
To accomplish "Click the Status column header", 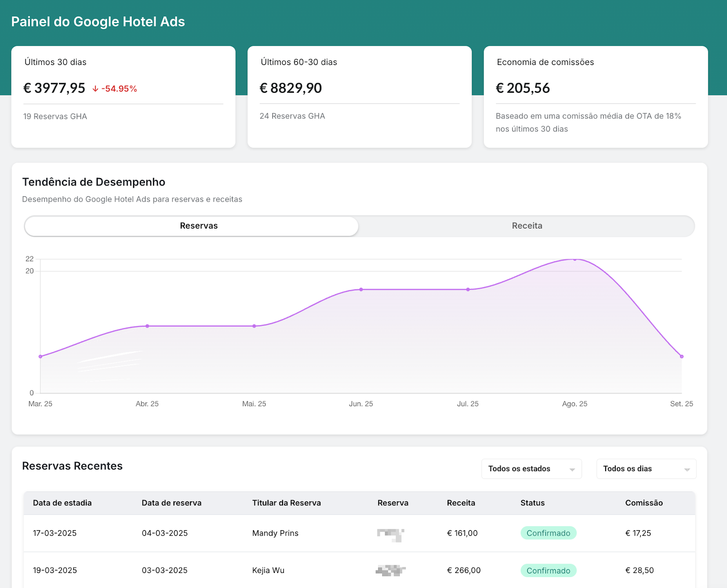I will click(533, 503).
